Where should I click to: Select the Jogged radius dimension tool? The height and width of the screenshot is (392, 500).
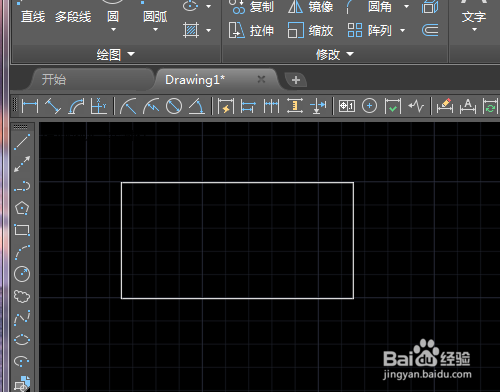coord(151,106)
